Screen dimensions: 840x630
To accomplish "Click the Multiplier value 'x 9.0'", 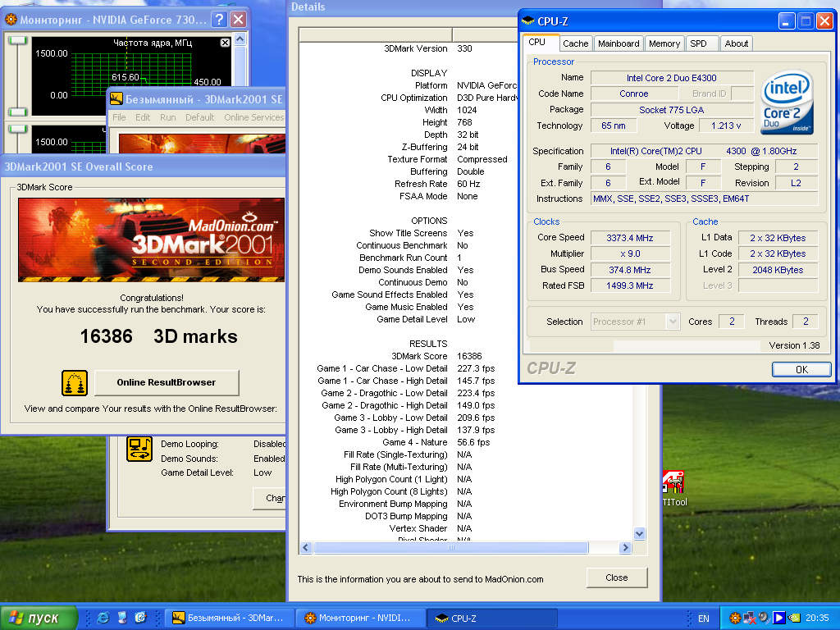I will pos(630,253).
